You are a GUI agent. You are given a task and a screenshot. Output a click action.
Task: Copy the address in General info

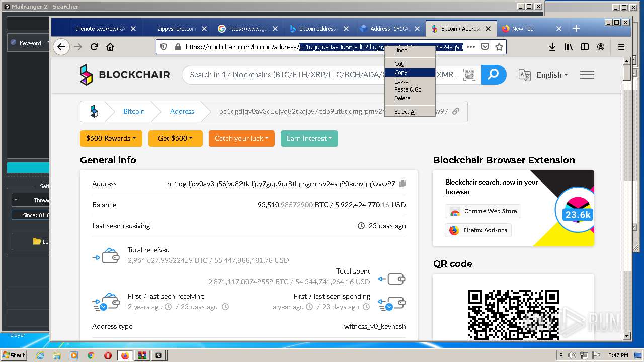403,184
